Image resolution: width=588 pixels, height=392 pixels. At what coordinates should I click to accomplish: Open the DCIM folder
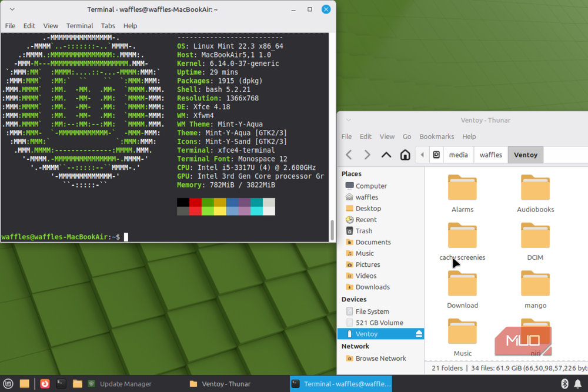[535, 242]
